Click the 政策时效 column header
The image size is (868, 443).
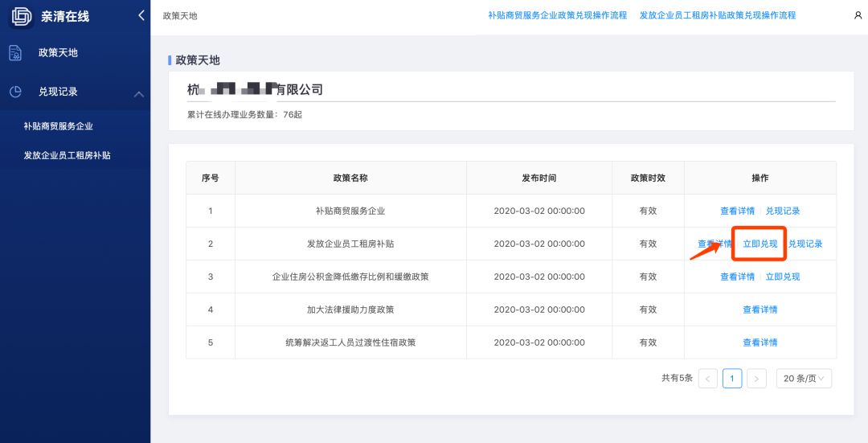click(x=649, y=178)
